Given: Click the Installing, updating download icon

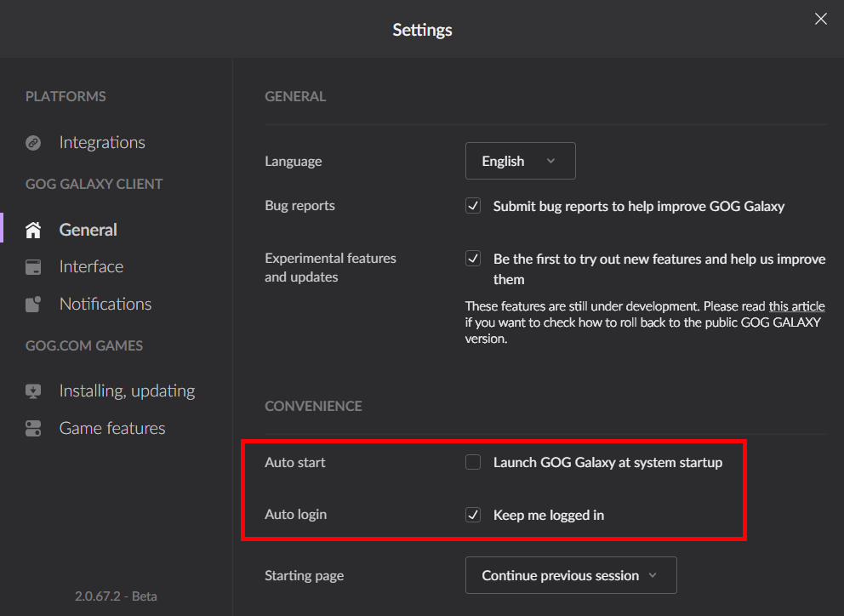Looking at the screenshot, I should [x=33, y=391].
